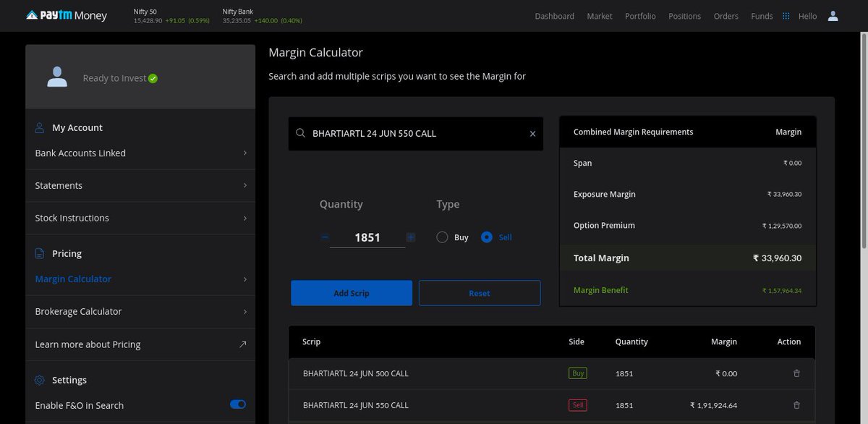Open the Market navigation item
The width and height of the screenshot is (868, 424).
pyautogui.click(x=600, y=16)
